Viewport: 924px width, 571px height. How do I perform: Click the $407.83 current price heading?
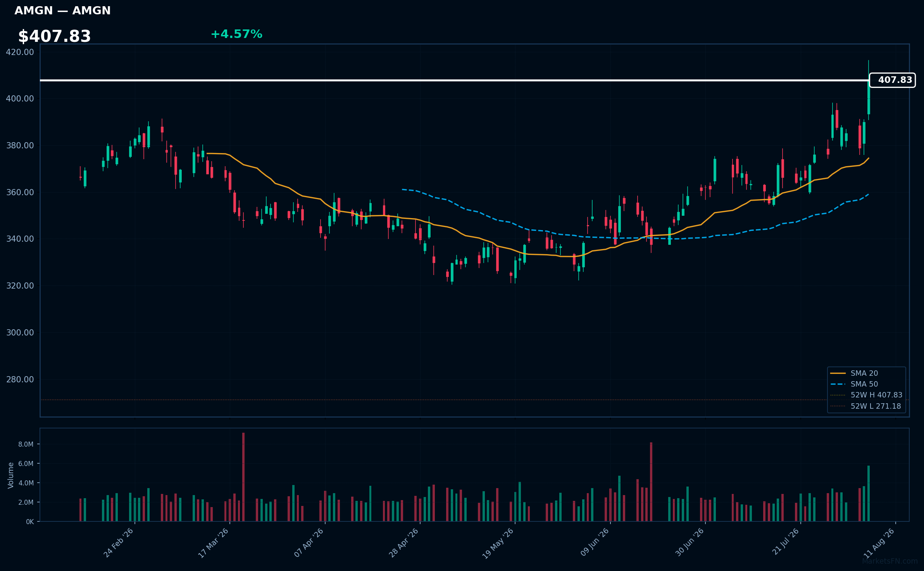click(x=54, y=36)
